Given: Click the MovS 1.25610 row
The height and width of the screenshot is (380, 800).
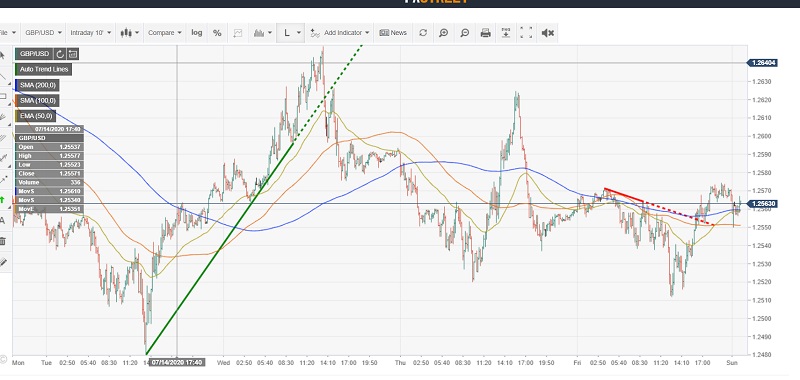Looking at the screenshot, I should (x=49, y=191).
